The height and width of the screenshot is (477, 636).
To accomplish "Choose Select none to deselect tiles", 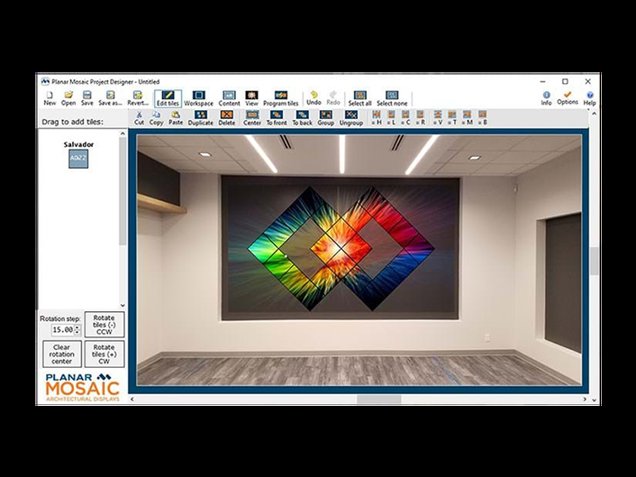I will coord(392,99).
